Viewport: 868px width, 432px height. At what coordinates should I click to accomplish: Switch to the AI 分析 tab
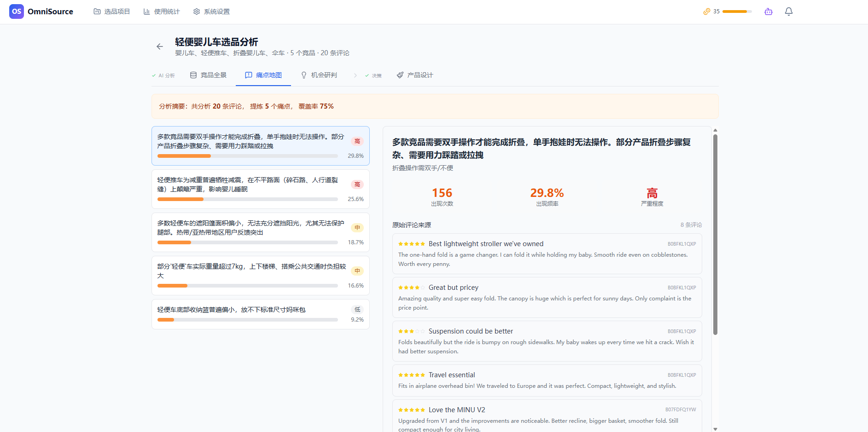click(x=163, y=75)
